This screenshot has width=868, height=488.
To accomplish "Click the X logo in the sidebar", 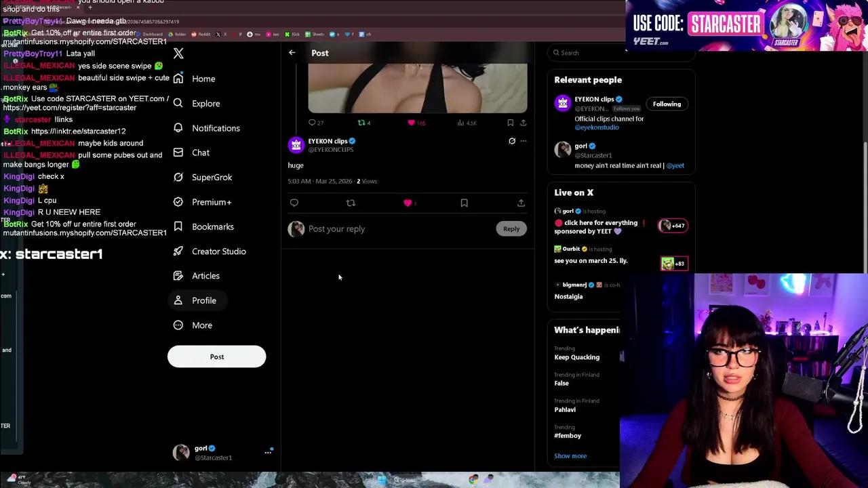I will click(178, 54).
